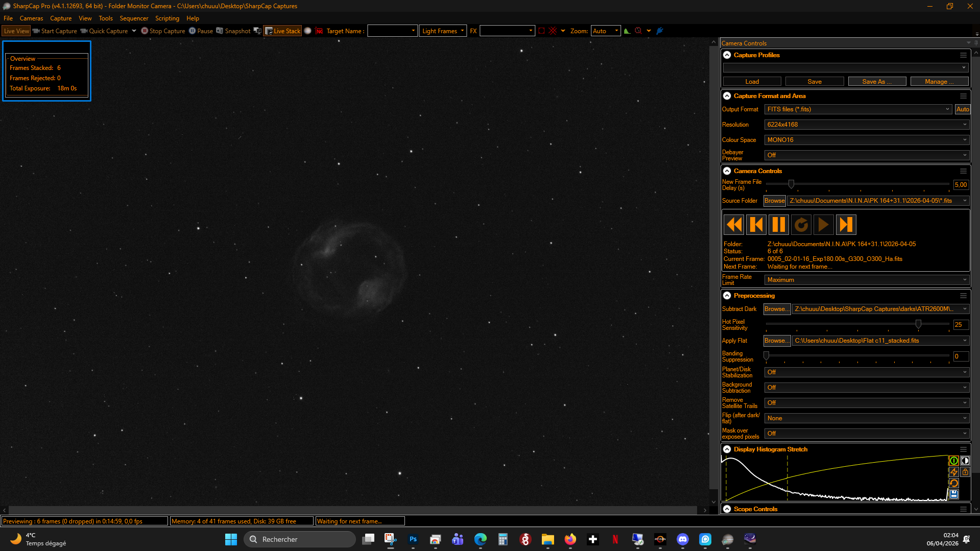This screenshot has width=980, height=551.
Task: Toggle the histogram stretch enable button
Action: tap(953, 461)
